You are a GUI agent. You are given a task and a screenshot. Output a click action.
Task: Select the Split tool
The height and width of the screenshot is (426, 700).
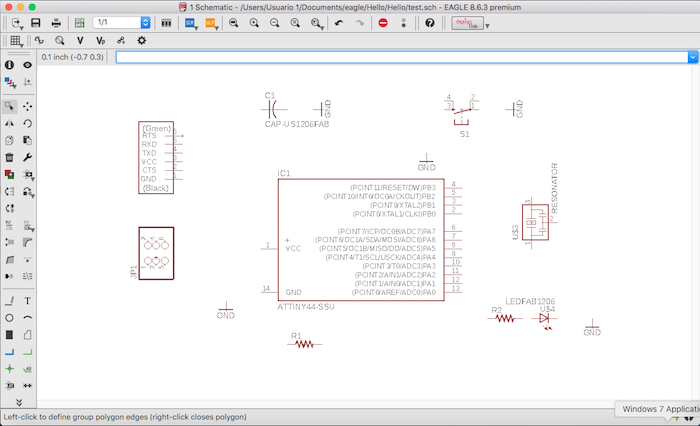pyautogui.click(x=9, y=259)
